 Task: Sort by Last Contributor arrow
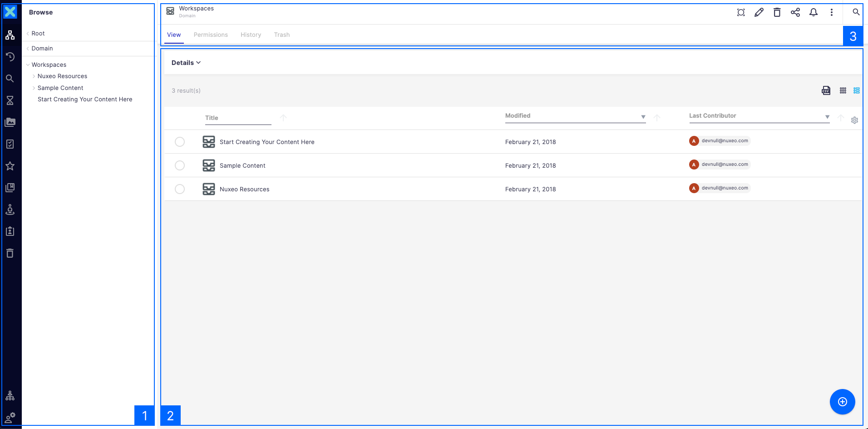pos(841,118)
